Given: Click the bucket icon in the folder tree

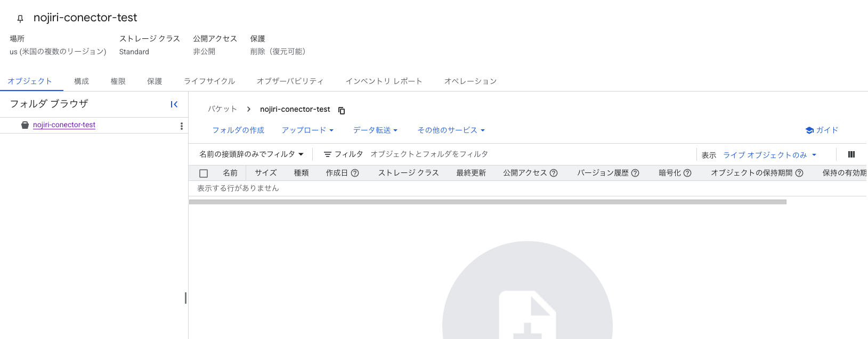Looking at the screenshot, I should 25,125.
